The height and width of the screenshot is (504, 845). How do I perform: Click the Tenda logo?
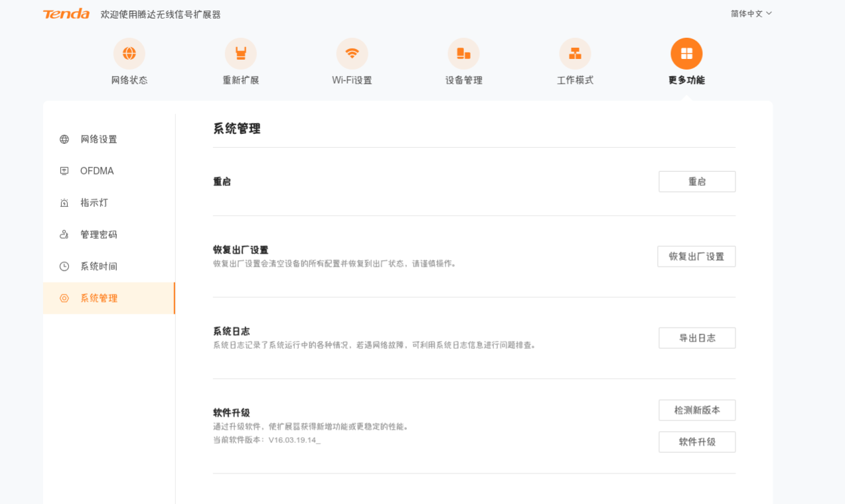pos(66,14)
